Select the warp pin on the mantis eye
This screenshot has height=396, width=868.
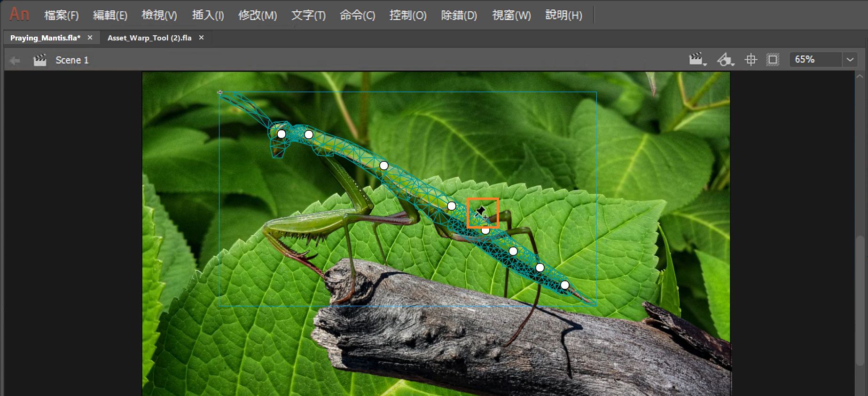coord(281,134)
